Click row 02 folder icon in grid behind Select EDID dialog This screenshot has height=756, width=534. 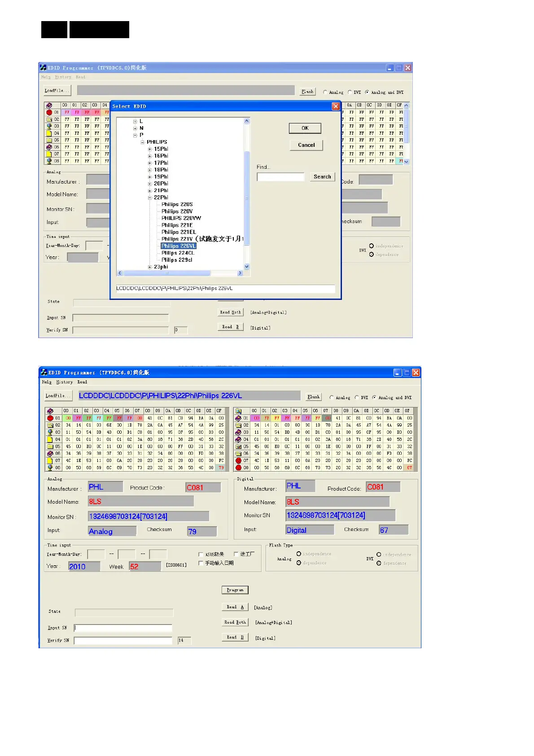click(49, 119)
